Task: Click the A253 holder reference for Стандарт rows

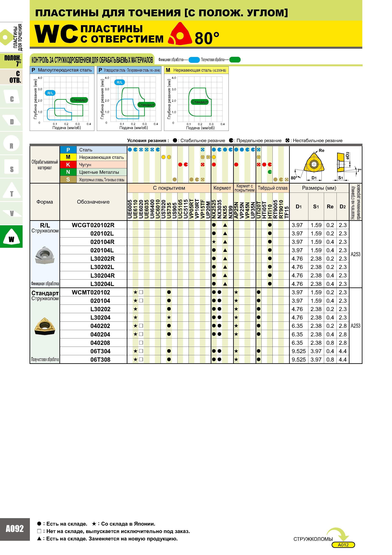Action: click(x=355, y=326)
